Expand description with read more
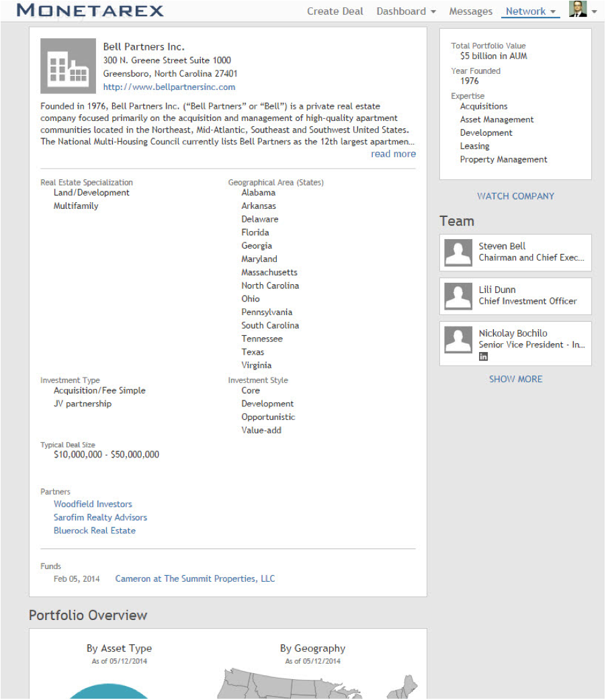This screenshot has width=606, height=700. (393, 154)
